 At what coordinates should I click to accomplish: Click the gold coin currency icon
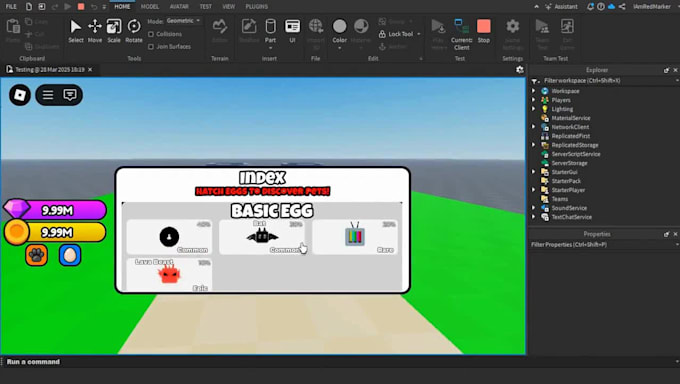point(16,232)
